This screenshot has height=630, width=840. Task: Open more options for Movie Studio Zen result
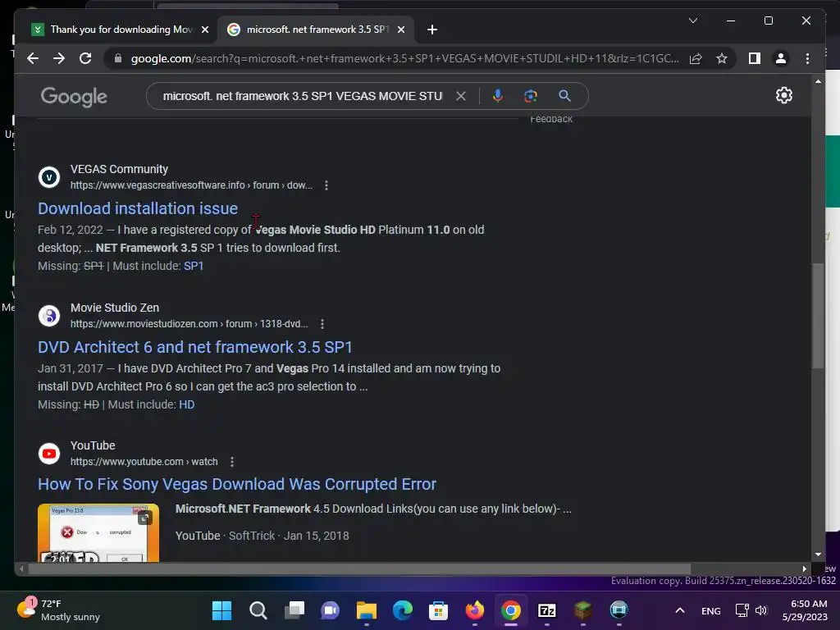(322, 324)
